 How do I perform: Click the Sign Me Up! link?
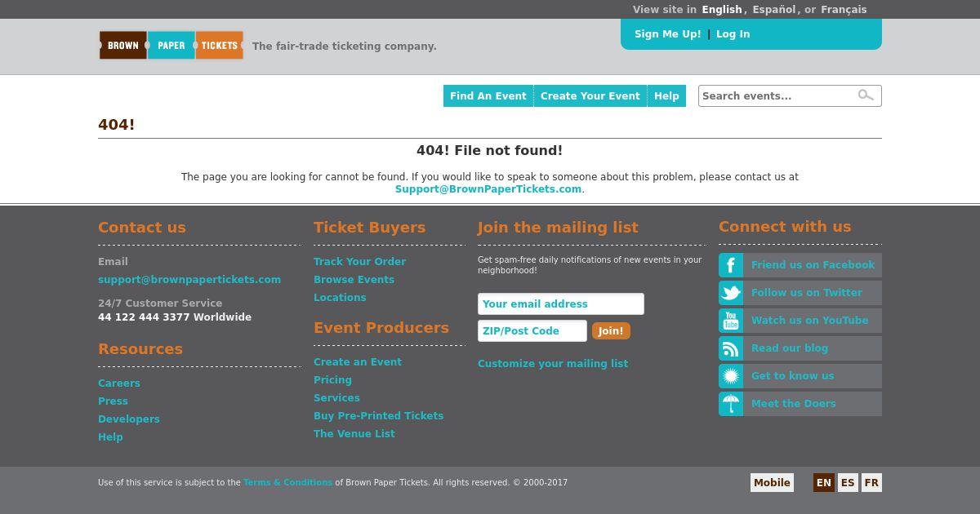[x=667, y=34]
